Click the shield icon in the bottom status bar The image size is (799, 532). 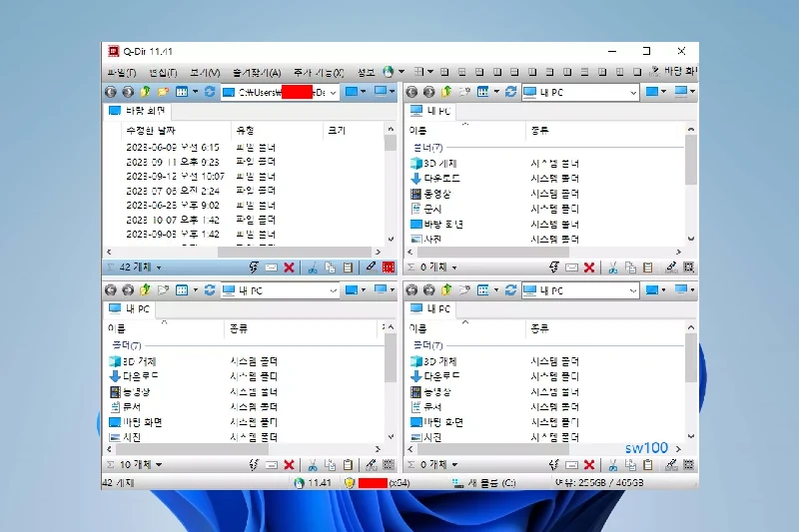tap(349, 483)
